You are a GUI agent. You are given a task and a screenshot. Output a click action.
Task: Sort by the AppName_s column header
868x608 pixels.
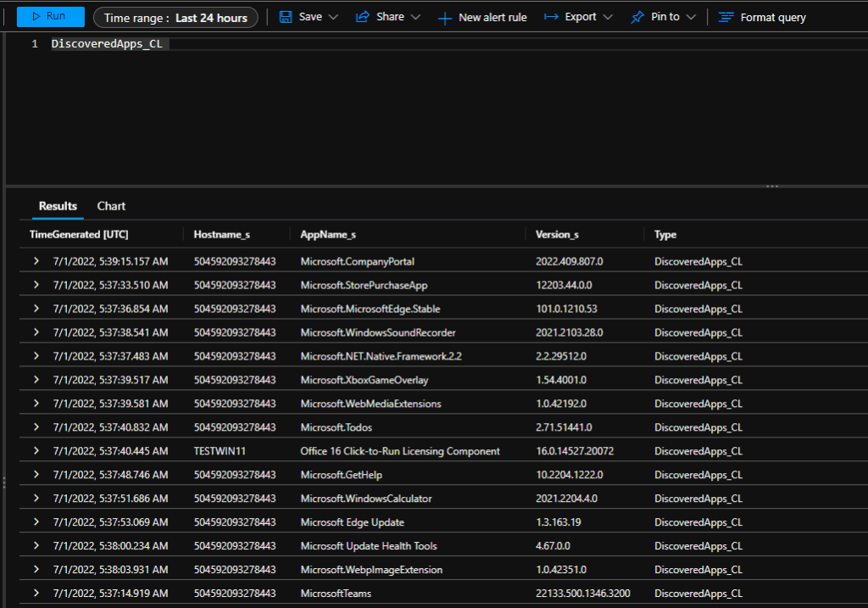coord(328,234)
